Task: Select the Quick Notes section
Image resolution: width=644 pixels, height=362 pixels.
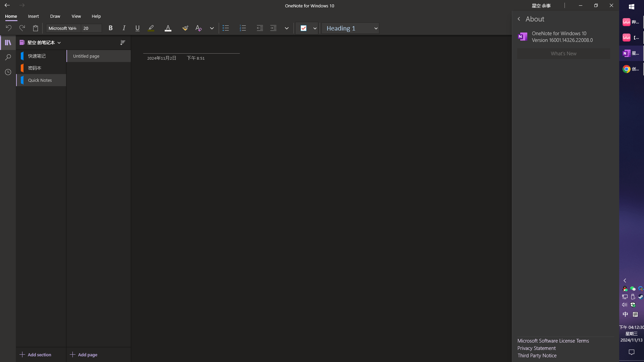Action: click(40, 80)
